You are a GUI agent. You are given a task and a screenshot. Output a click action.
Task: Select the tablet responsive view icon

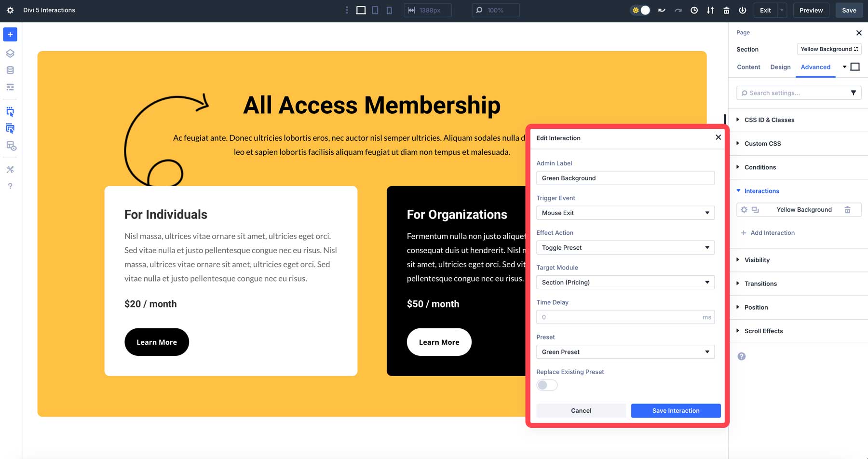pos(375,10)
